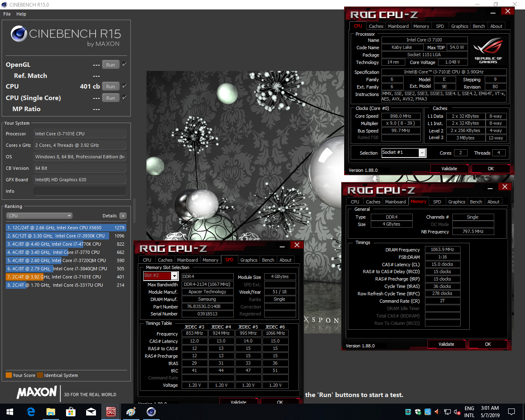Screen dimensions: 525x420
Task: Select Caches tab in the top CPU-Z window
Action: 376,26
